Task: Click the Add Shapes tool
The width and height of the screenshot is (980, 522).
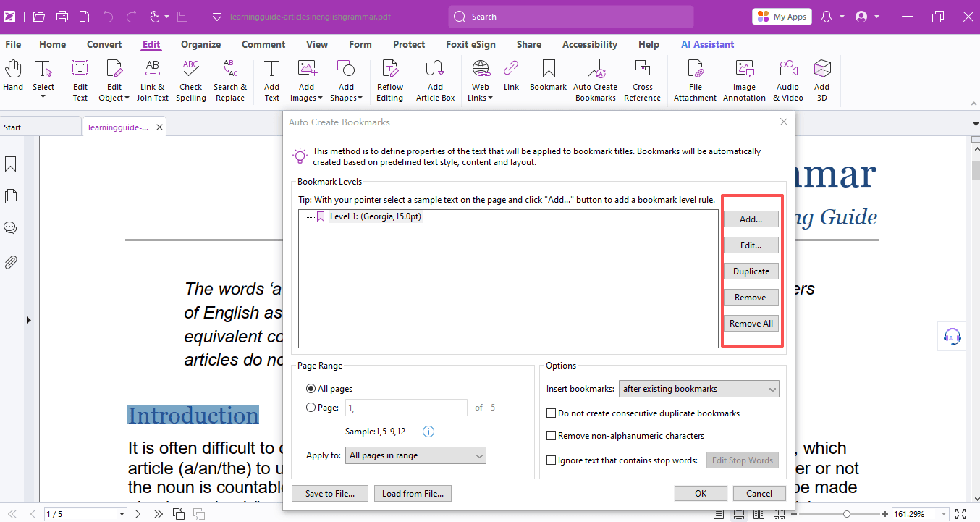Action: pyautogui.click(x=346, y=80)
